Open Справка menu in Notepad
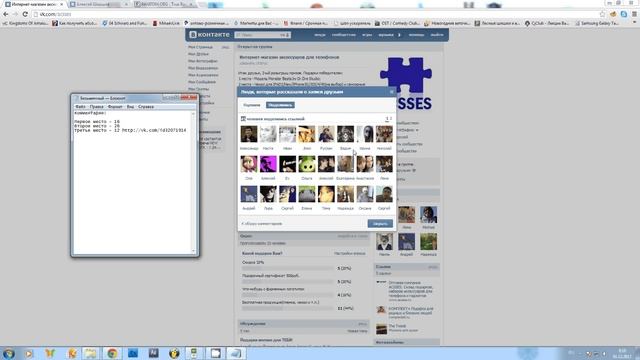The height and width of the screenshot is (360, 640). click(x=146, y=107)
